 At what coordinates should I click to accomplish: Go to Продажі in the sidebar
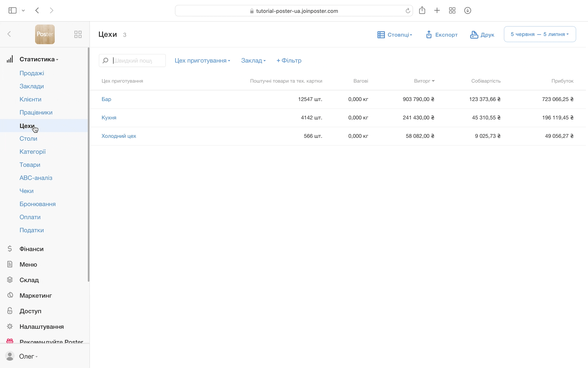(x=32, y=73)
